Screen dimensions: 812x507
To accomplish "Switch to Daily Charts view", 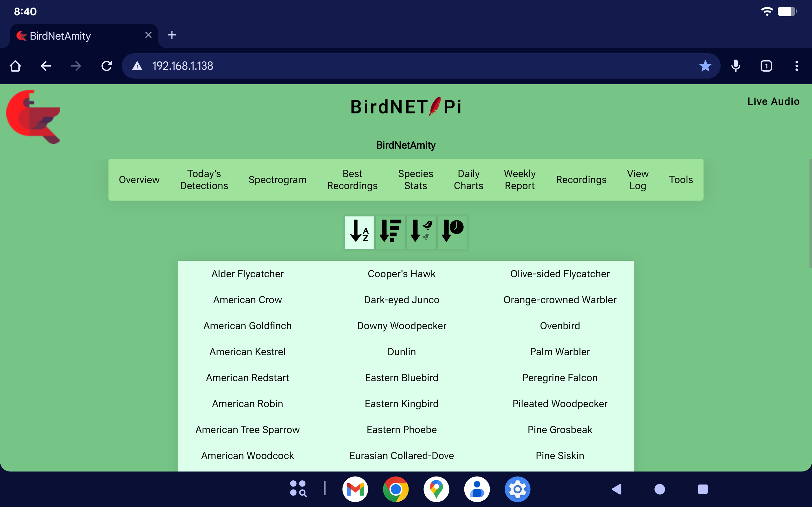I will pos(468,179).
